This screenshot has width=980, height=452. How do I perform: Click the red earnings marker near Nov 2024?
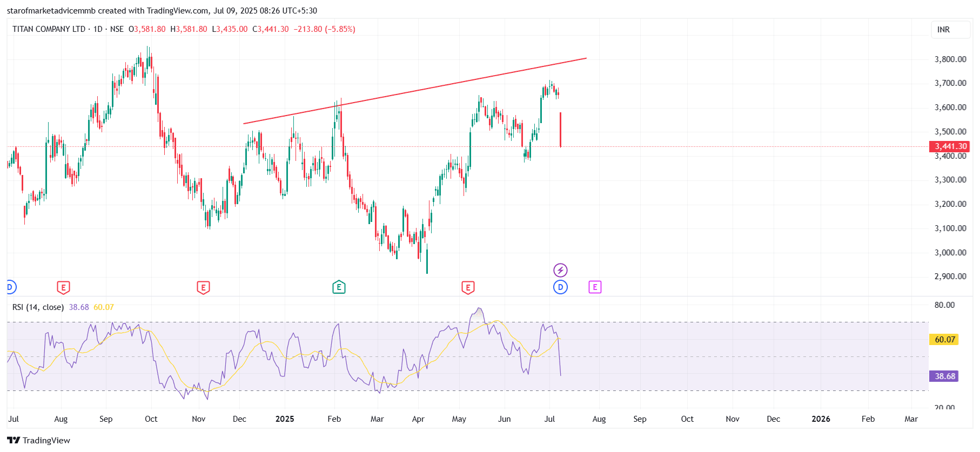203,287
